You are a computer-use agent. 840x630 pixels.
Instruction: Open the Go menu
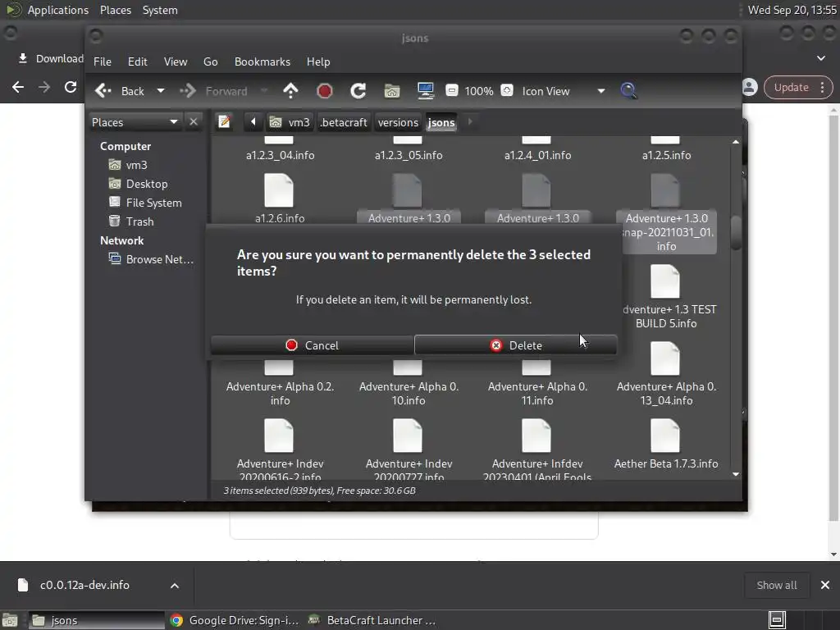point(211,62)
